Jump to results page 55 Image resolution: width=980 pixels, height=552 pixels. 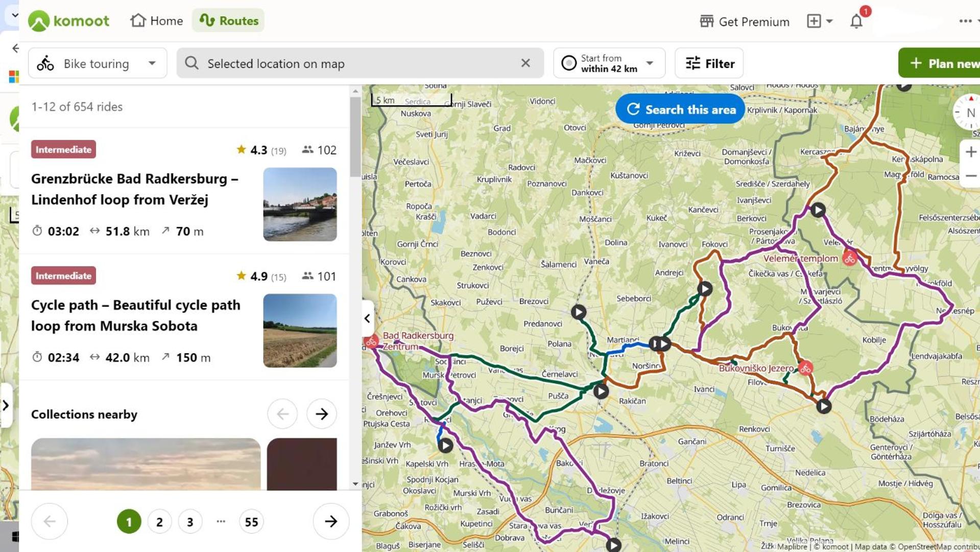pos(251,522)
